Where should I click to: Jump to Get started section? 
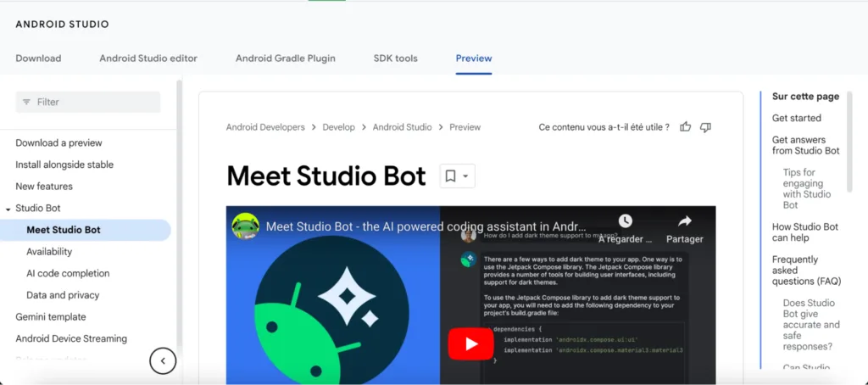[797, 118]
